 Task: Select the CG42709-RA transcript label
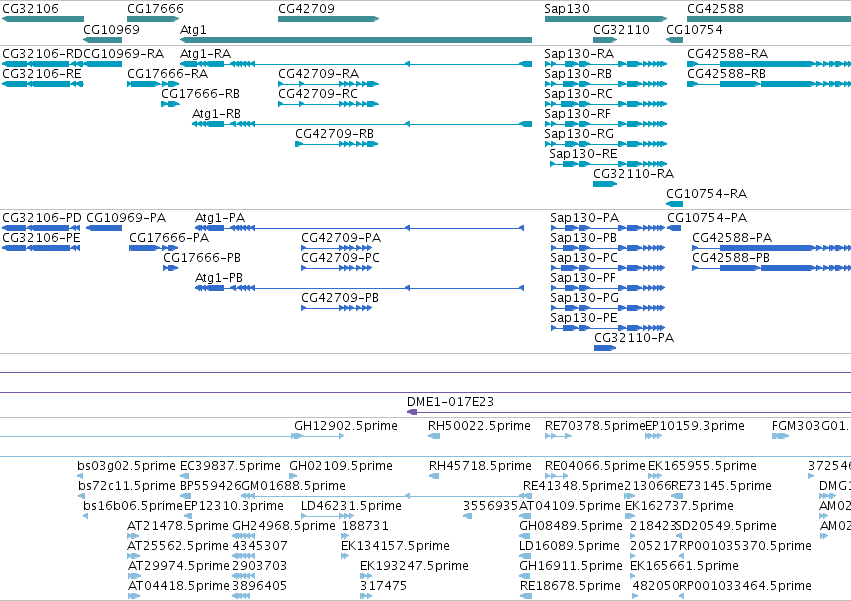click(x=319, y=73)
